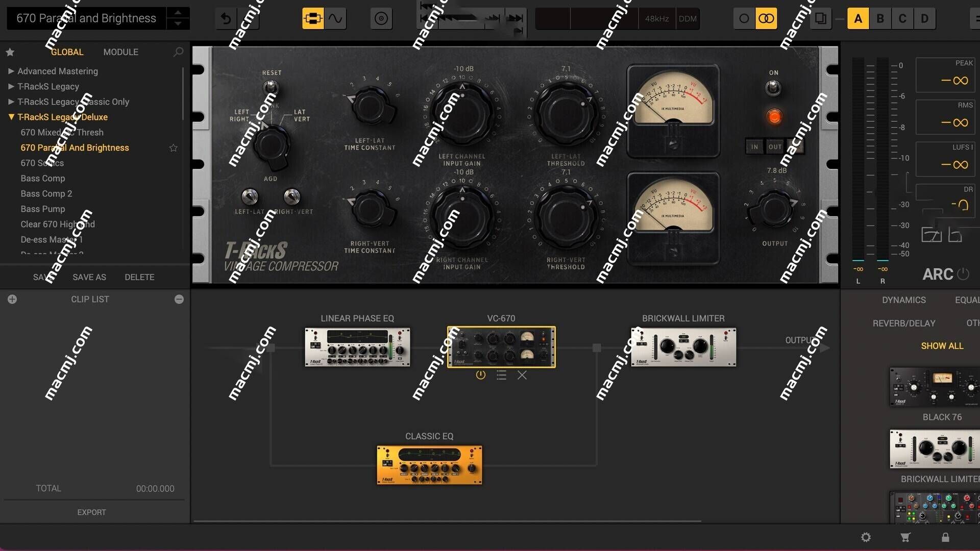Enable the VC-670 power button in chain
This screenshot has width=980, height=551.
tap(480, 375)
